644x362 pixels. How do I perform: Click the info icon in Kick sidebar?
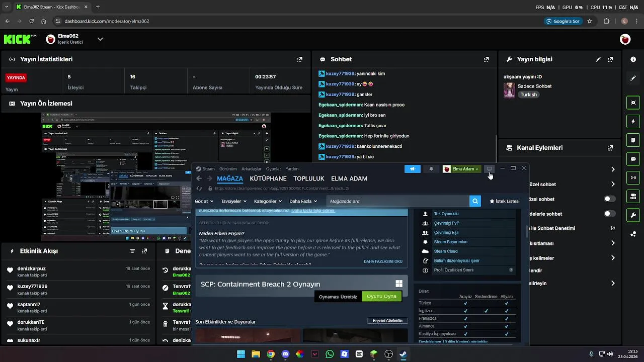click(633, 59)
